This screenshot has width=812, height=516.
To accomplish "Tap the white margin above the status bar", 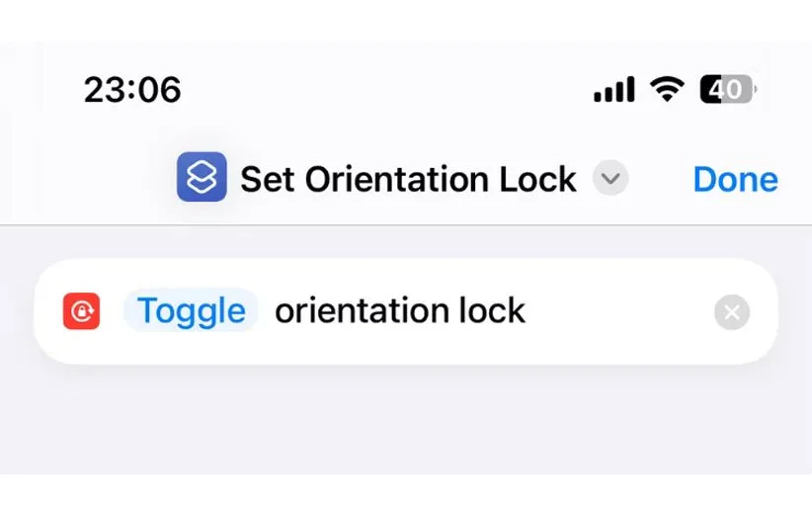I will pos(405,20).
